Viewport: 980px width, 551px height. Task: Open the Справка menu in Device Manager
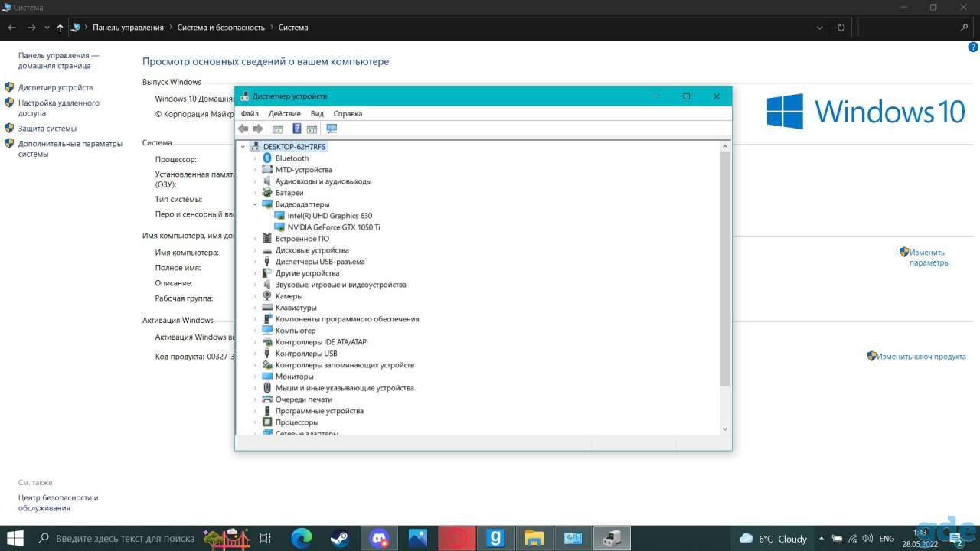348,114
